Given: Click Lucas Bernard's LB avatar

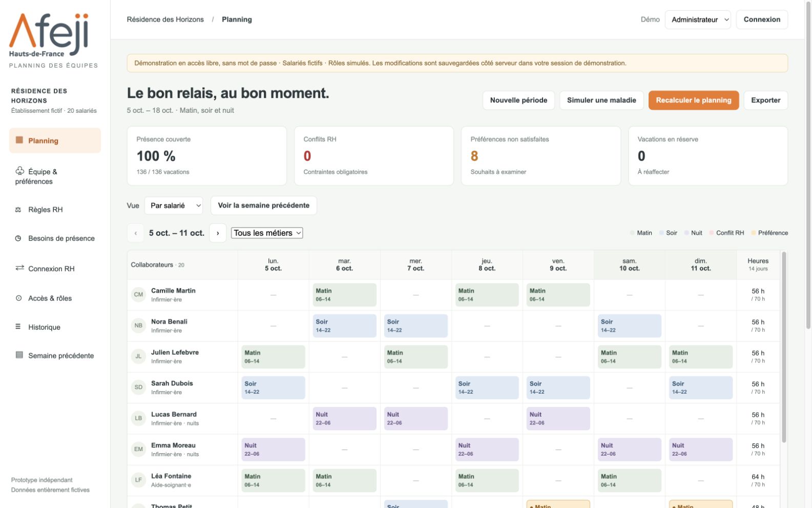Looking at the screenshot, I should (138, 418).
